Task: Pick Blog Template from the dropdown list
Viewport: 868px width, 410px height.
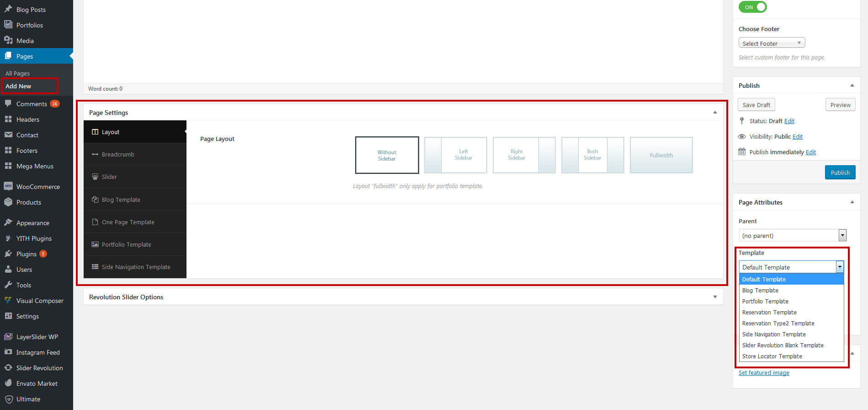Action: click(x=791, y=290)
